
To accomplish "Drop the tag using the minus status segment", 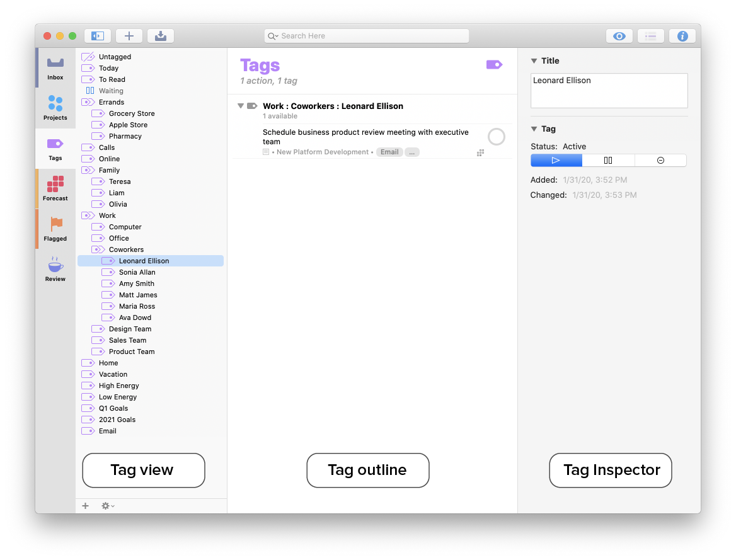I will pos(660,160).
